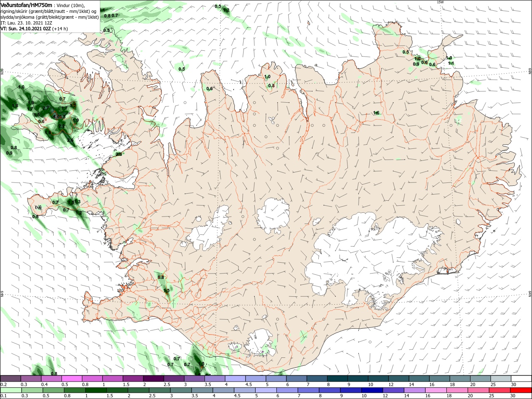
Task: Click the 66N latitude label on left edge
Action: coord(2,72)
